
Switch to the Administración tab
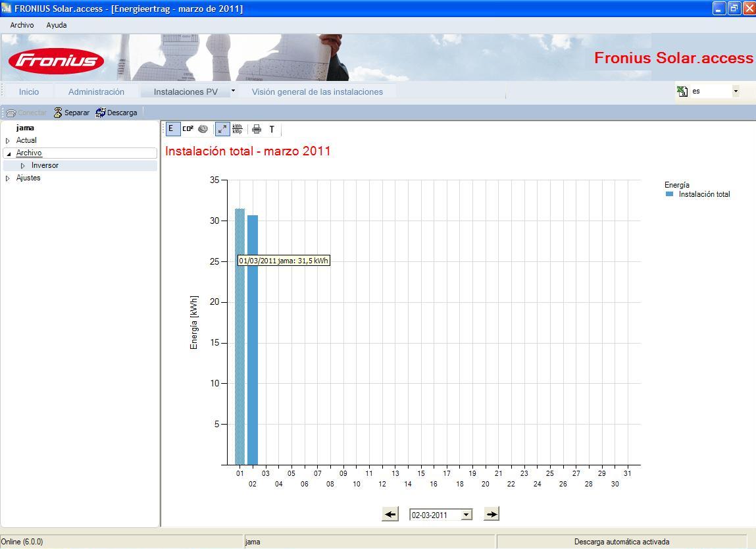tap(97, 91)
